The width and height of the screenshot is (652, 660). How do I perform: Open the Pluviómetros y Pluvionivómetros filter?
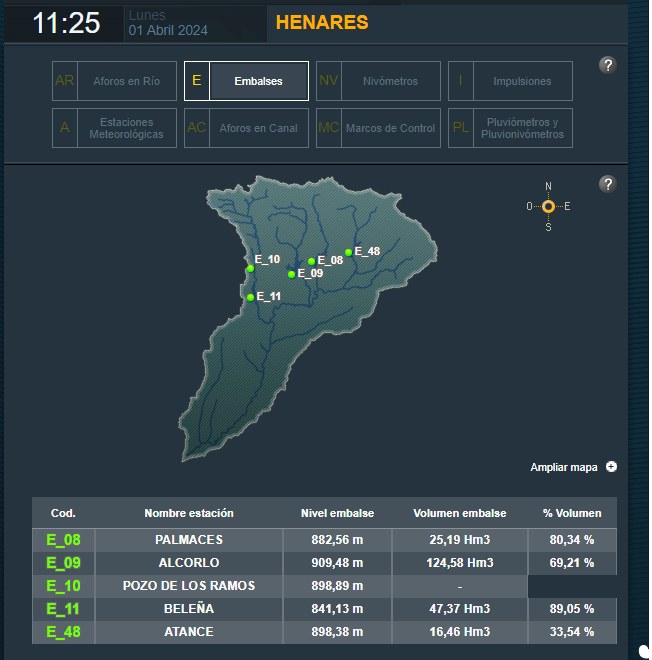[x=510, y=128]
